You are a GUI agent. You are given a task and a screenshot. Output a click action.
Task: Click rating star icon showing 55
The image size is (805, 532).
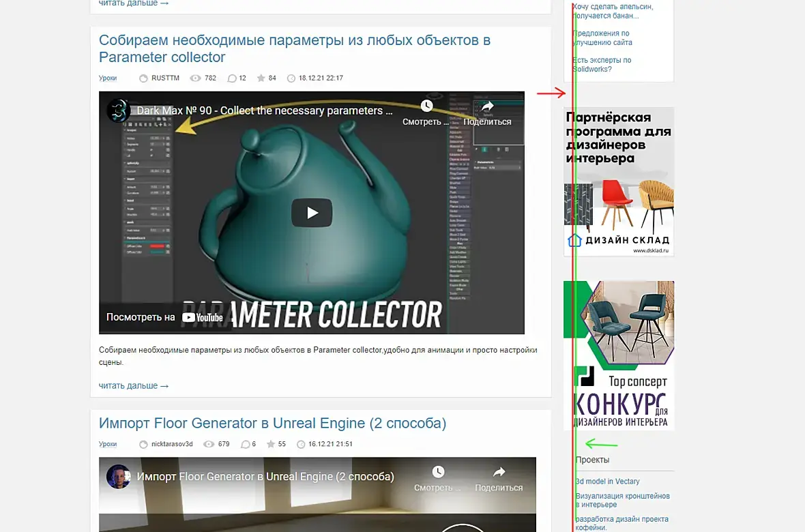coord(271,444)
